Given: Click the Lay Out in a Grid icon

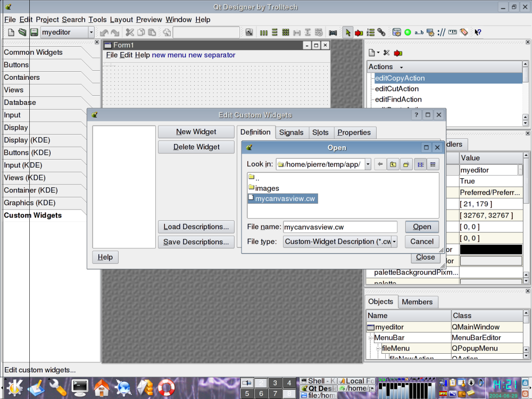Looking at the screenshot, I should [x=286, y=32].
